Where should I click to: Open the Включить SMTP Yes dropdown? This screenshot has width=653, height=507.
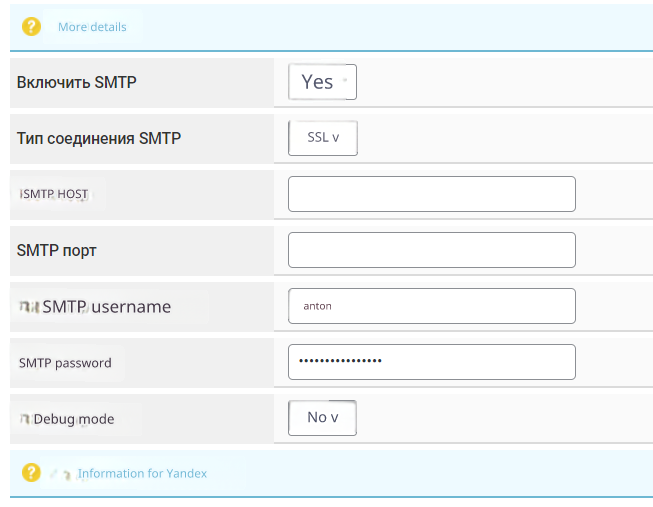322,82
